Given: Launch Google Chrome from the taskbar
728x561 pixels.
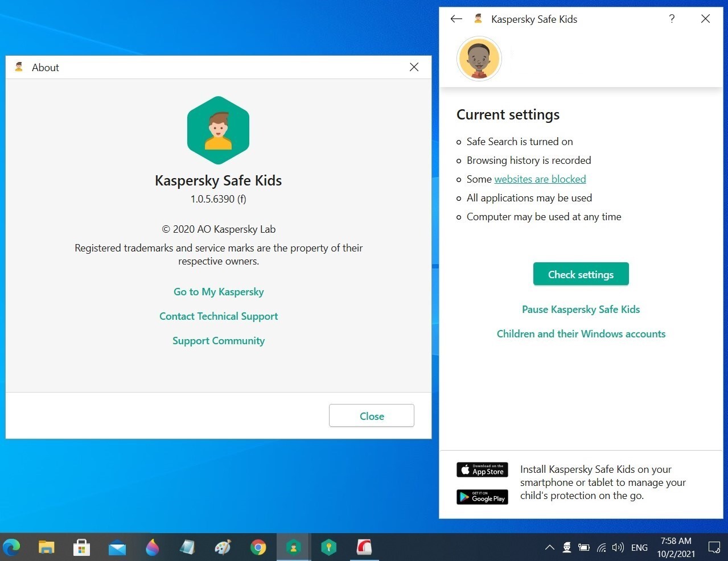Looking at the screenshot, I should coord(258,547).
